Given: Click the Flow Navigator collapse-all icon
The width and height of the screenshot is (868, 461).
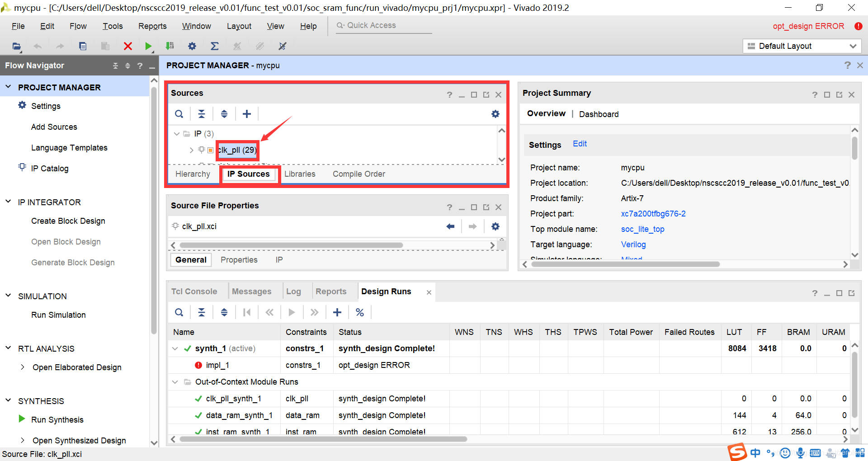Looking at the screenshot, I should click(115, 66).
